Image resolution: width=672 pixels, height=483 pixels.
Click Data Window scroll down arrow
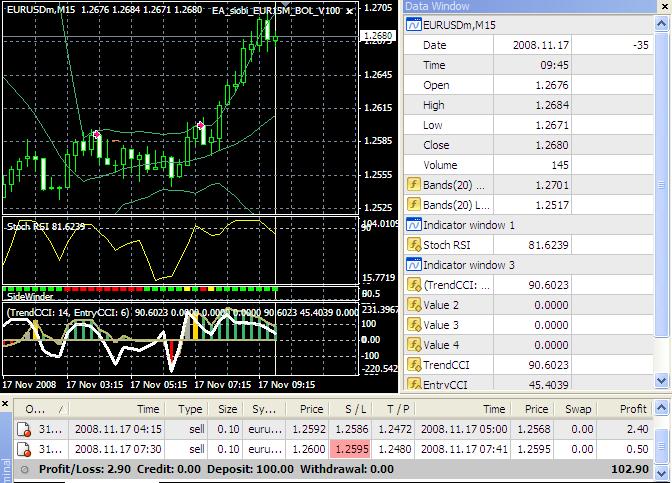coord(661,380)
